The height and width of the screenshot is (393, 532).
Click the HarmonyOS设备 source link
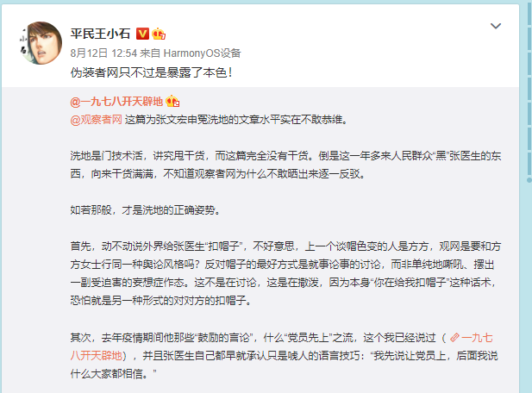pos(203,53)
